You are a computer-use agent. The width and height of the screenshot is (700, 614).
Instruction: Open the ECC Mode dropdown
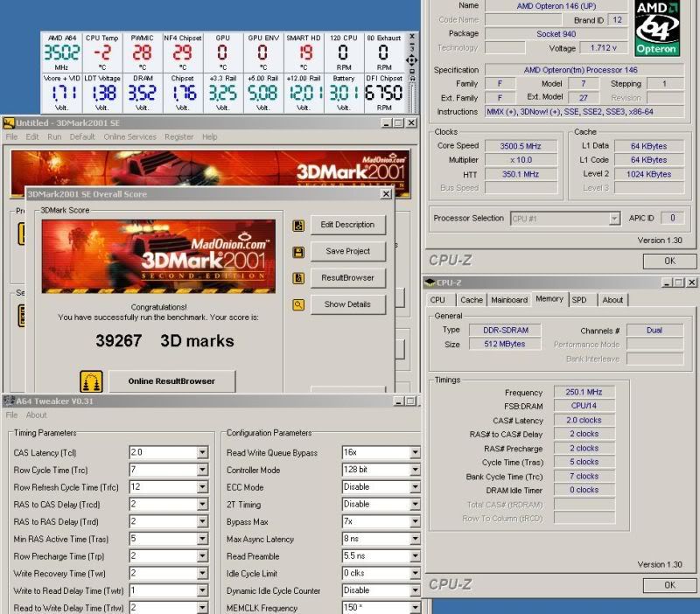(x=415, y=487)
